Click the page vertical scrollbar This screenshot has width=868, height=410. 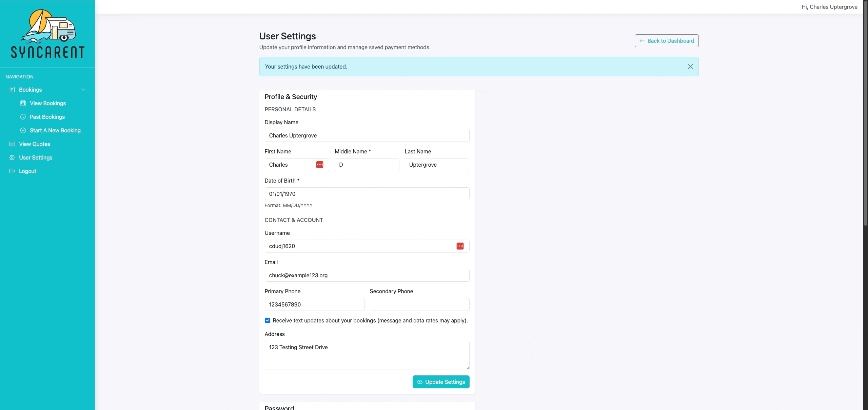pos(865,114)
